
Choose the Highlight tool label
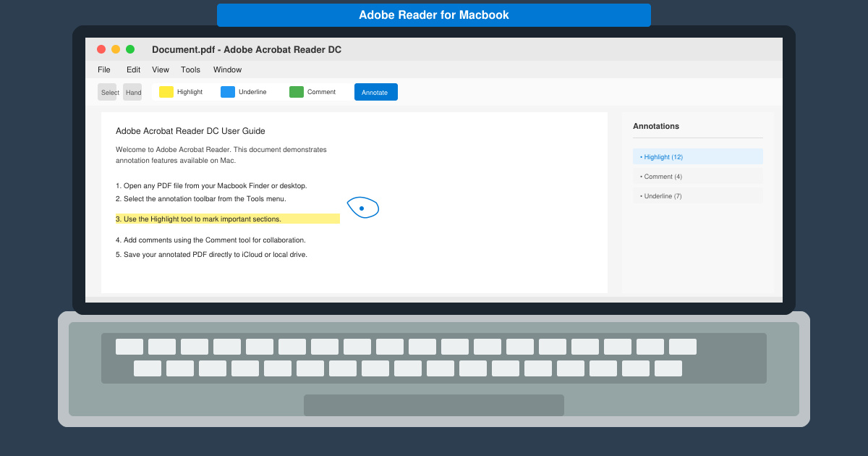pyautogui.click(x=190, y=92)
